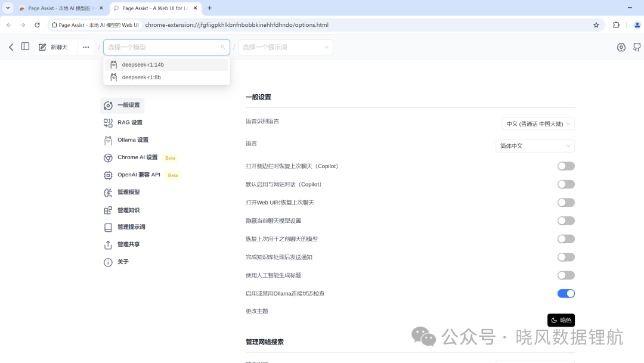Open the 一般设置 settings section
Screen dimensions: 644x363
122,106
